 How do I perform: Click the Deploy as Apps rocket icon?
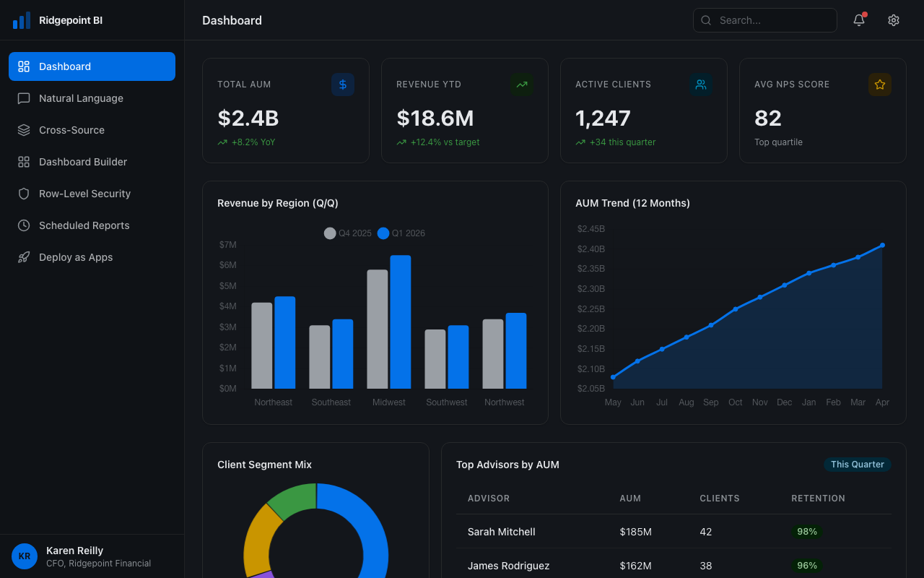[23, 257]
